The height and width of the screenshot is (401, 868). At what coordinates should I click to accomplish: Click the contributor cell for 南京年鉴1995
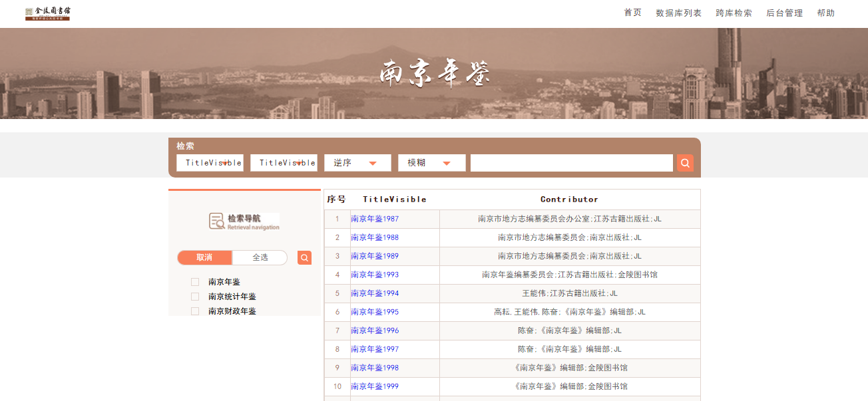[x=570, y=312]
